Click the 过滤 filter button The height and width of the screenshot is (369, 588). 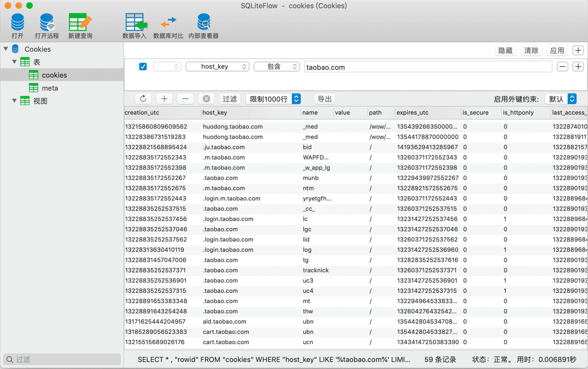(x=229, y=99)
